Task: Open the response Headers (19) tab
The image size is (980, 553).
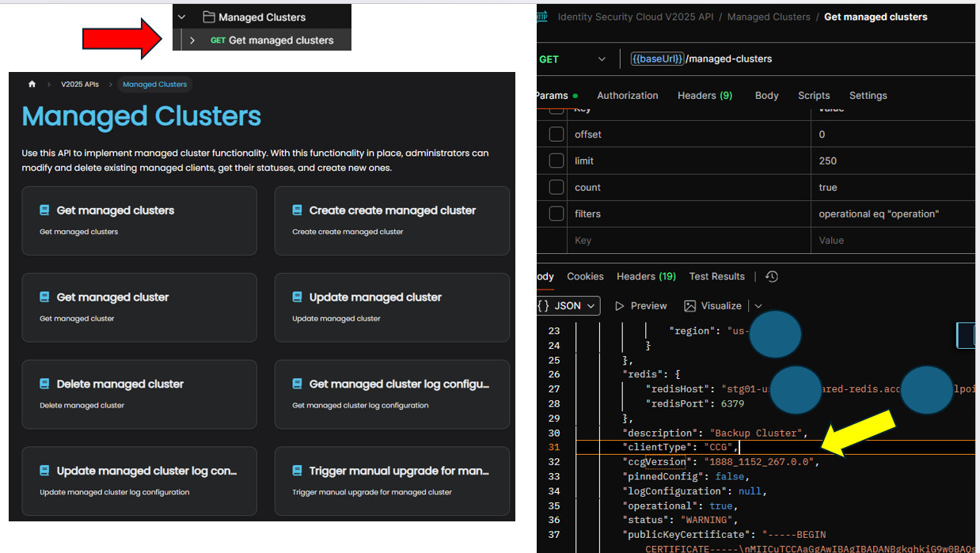Action: click(x=647, y=276)
